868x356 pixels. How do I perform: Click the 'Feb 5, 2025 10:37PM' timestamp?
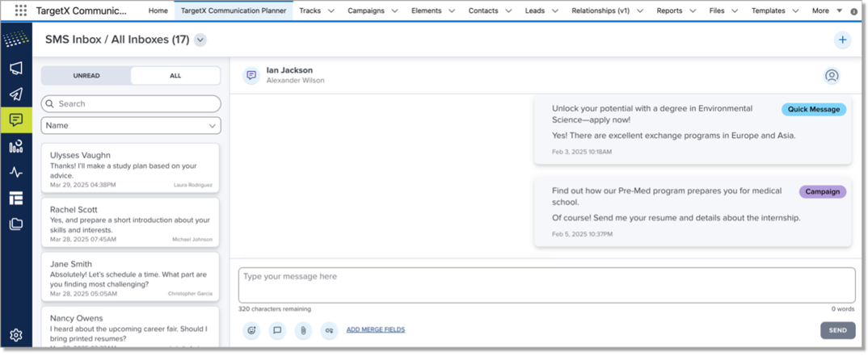coord(583,234)
